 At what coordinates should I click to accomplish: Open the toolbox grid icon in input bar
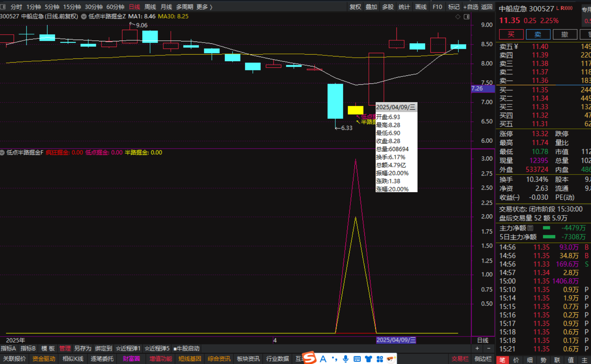point(379,359)
